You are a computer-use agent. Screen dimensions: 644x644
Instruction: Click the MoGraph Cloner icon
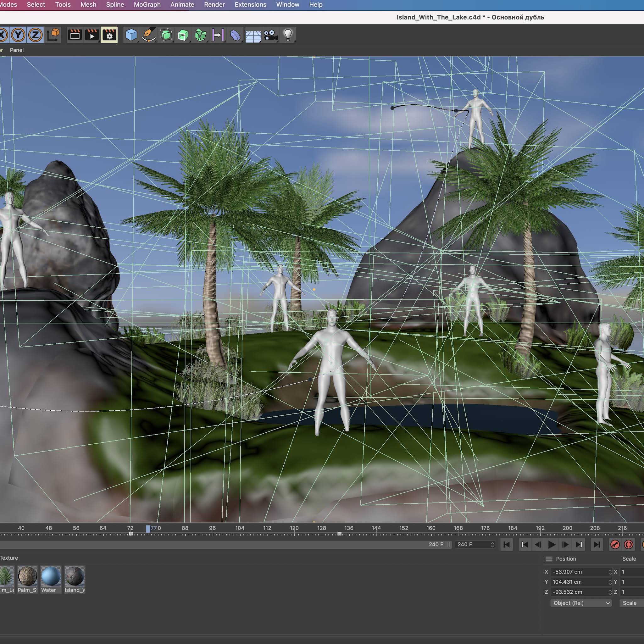(200, 35)
